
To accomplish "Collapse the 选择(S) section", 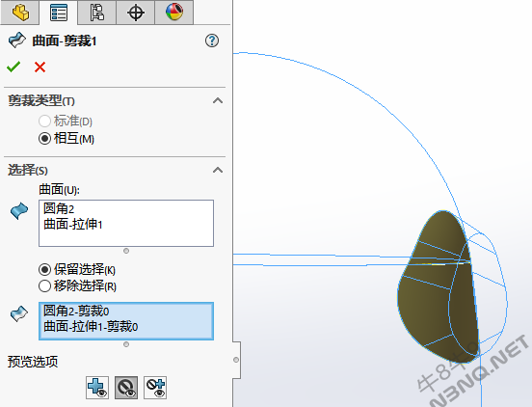I will pyautogui.click(x=218, y=170).
